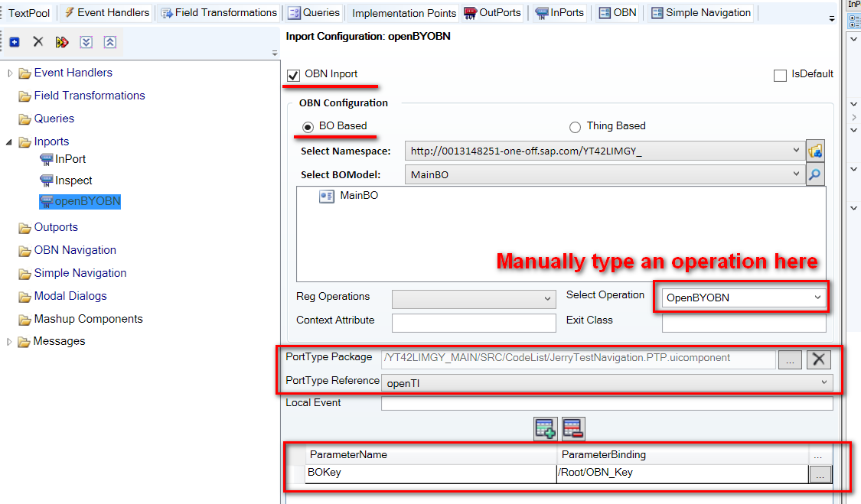This screenshot has width=861, height=504.
Task: Click the ParameterName column header
Action: [430, 455]
